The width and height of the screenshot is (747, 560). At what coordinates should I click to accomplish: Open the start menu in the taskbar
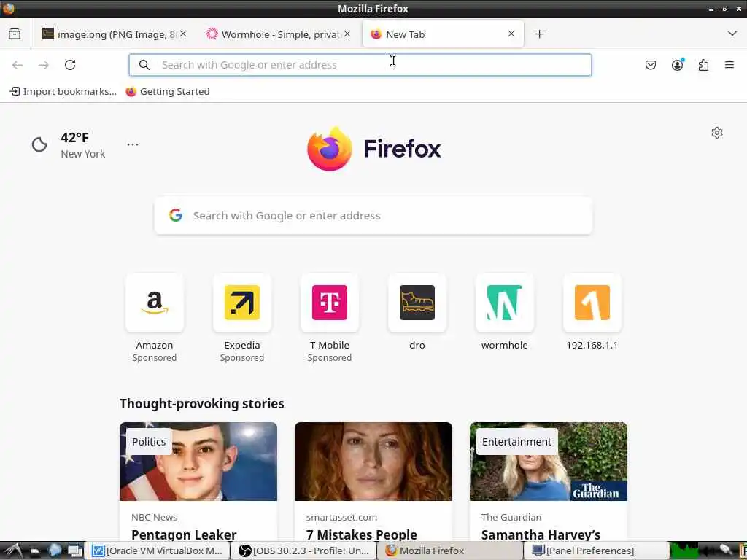[x=13, y=551]
